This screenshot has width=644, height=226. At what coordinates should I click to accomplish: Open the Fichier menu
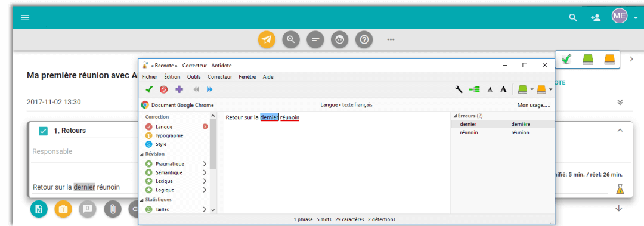pyautogui.click(x=150, y=77)
